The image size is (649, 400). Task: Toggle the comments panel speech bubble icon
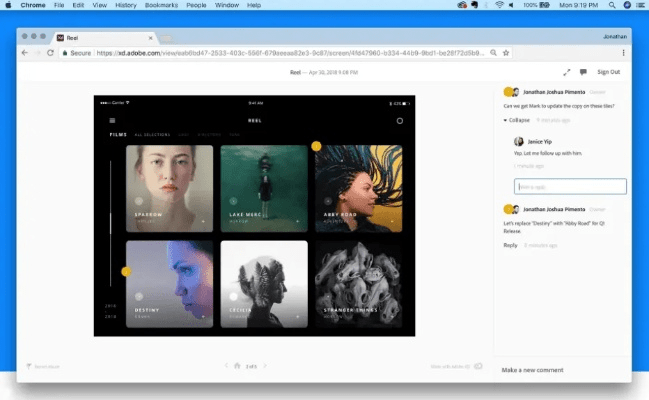pos(583,72)
